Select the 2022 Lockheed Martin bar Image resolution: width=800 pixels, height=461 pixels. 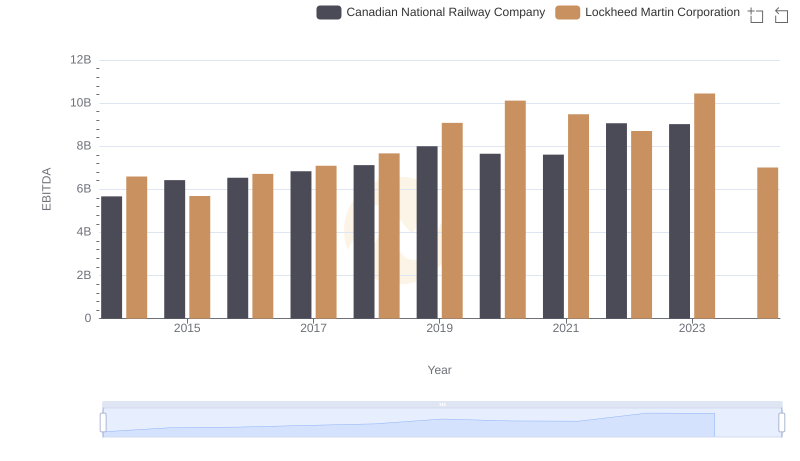coord(641,225)
